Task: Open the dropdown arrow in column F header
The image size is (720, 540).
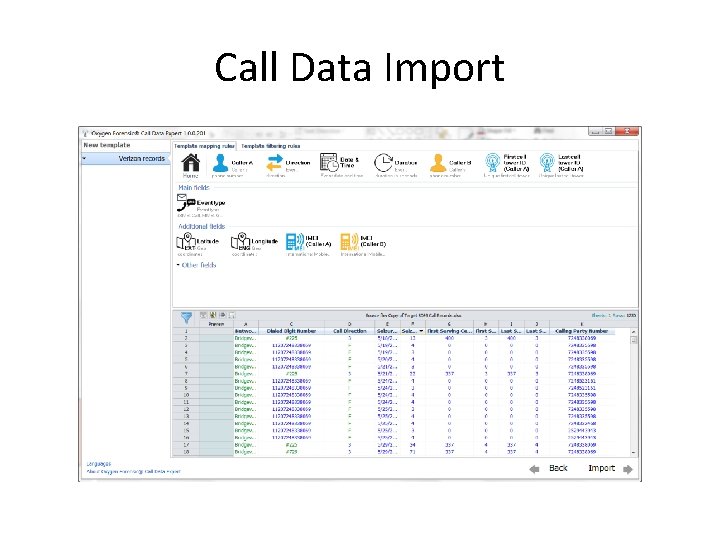Action: point(421,331)
